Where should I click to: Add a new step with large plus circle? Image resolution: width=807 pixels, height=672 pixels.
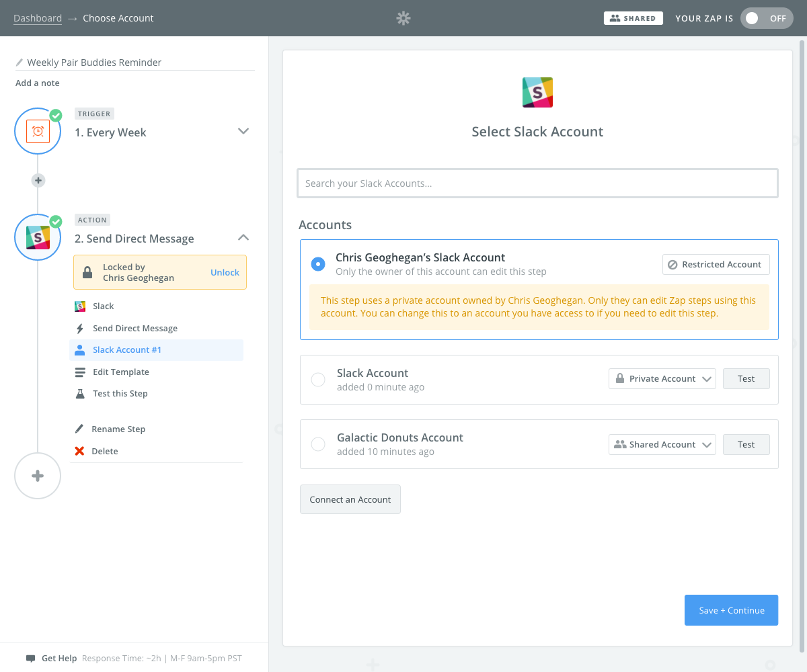38,476
